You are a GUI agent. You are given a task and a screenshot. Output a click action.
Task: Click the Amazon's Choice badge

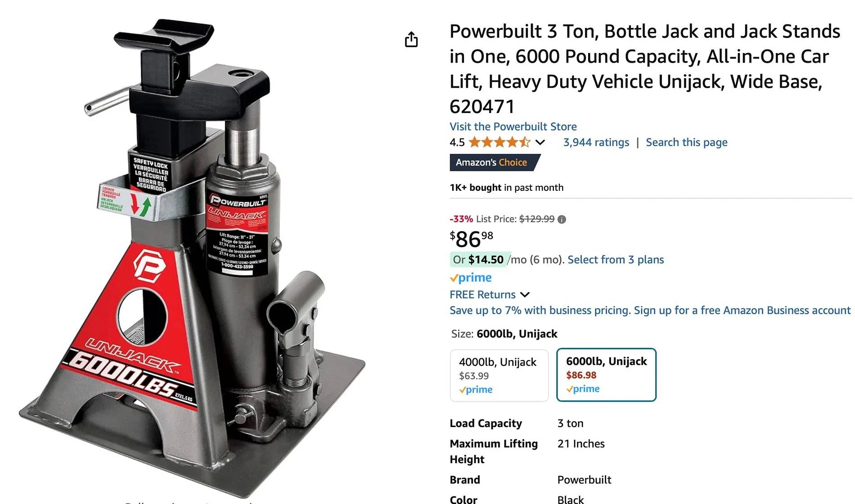point(495,162)
